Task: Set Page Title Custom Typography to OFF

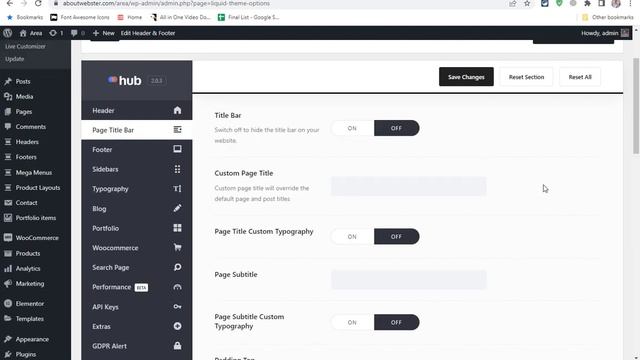Action: coord(396,236)
